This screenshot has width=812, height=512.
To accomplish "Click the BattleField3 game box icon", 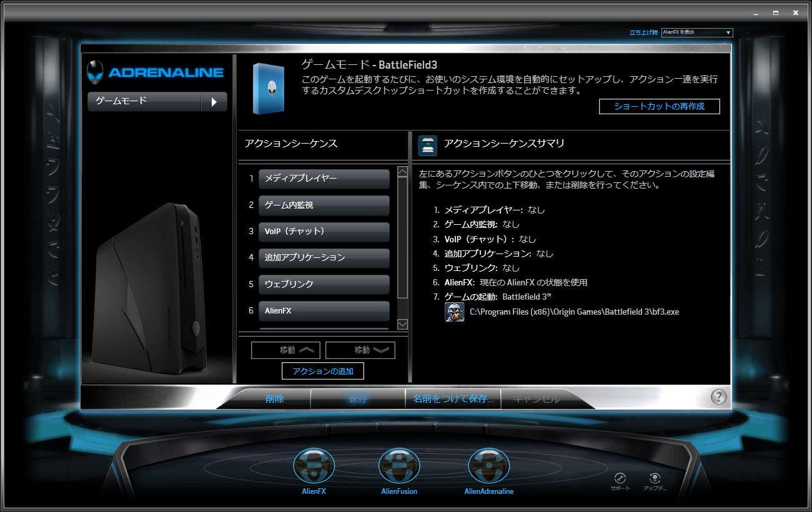I will point(269,89).
